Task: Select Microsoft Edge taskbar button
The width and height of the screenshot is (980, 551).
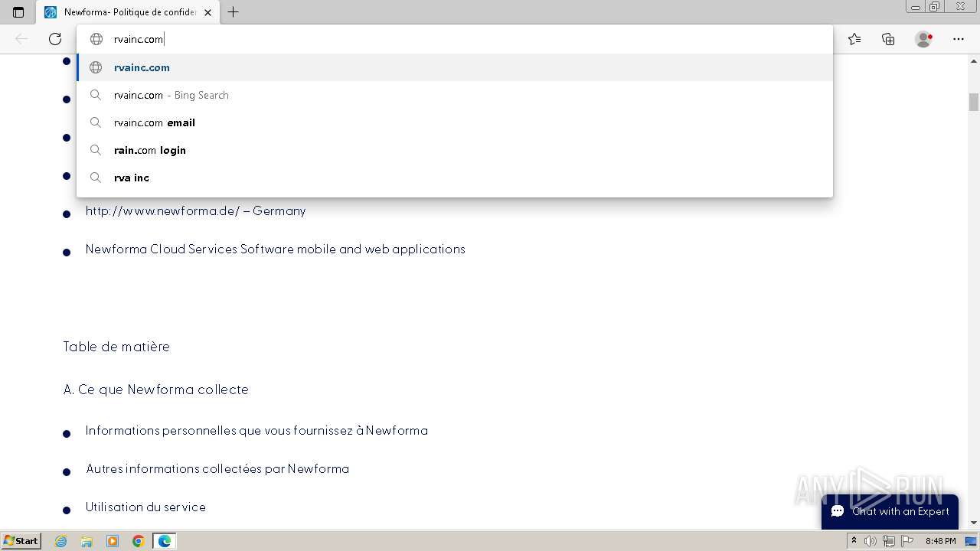Action: pyautogui.click(x=165, y=541)
